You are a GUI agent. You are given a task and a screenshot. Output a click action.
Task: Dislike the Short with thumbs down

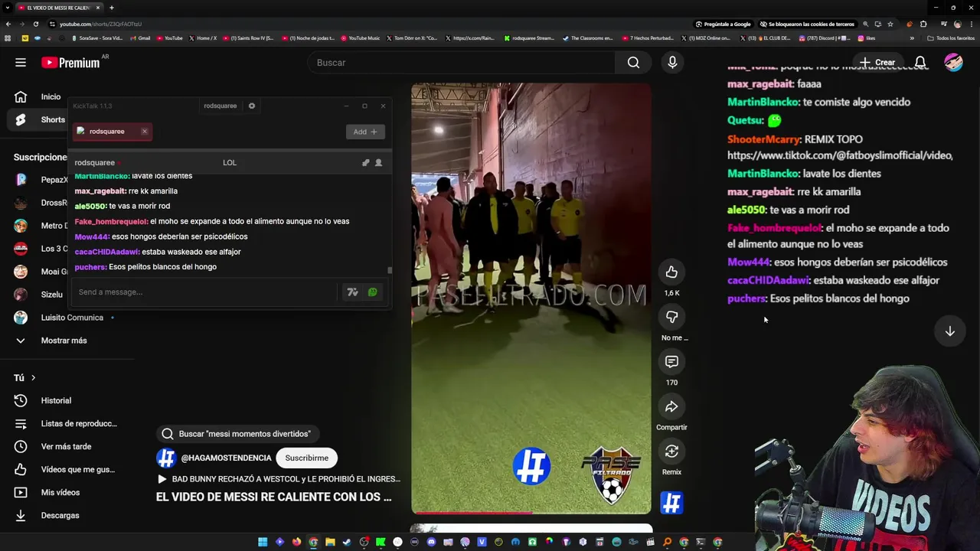coord(671,317)
